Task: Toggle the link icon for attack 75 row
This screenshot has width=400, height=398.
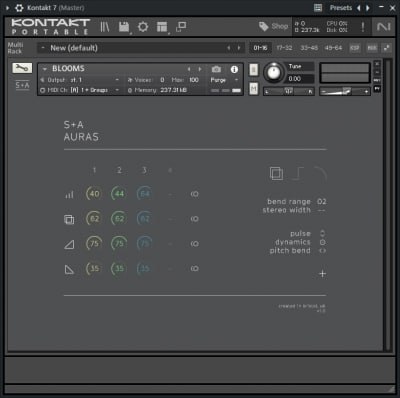Action: (195, 244)
